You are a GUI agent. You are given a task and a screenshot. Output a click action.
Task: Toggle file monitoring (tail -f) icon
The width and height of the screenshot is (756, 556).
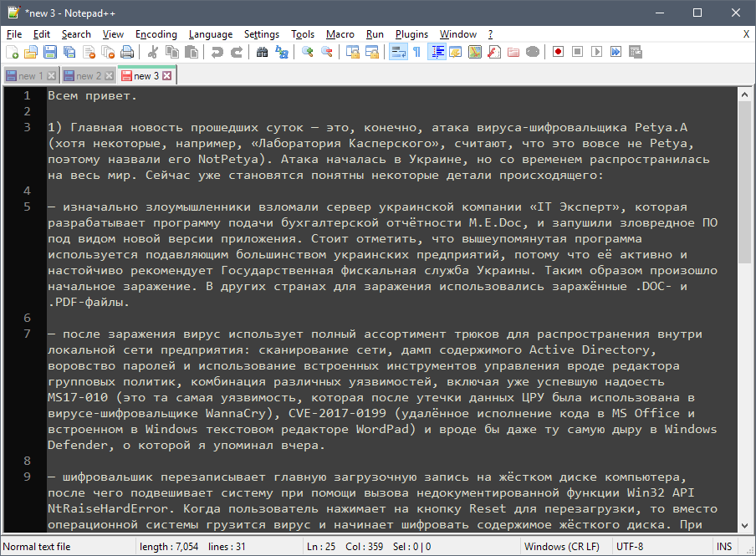pyautogui.click(x=533, y=52)
